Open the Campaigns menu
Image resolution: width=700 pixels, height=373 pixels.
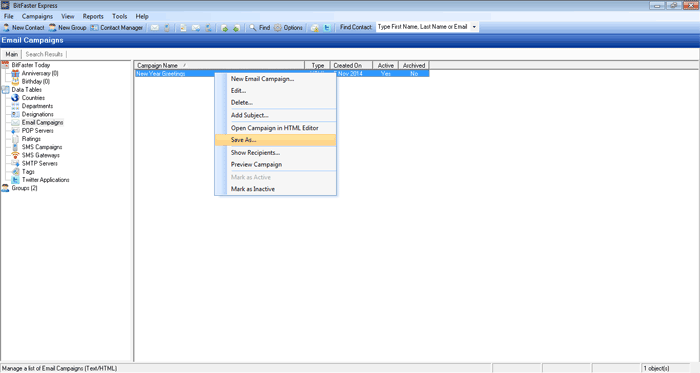click(x=38, y=17)
